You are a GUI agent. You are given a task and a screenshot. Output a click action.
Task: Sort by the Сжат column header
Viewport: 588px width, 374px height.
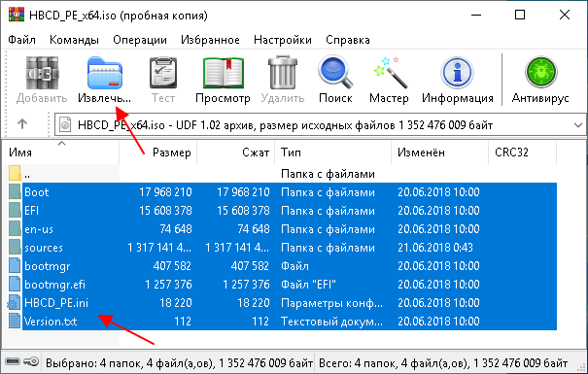[x=235, y=153]
